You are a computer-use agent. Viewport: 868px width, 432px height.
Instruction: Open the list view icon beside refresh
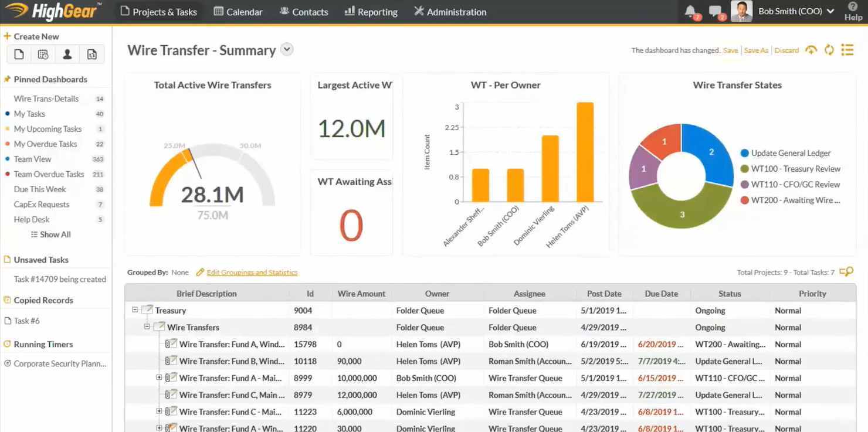coord(847,50)
